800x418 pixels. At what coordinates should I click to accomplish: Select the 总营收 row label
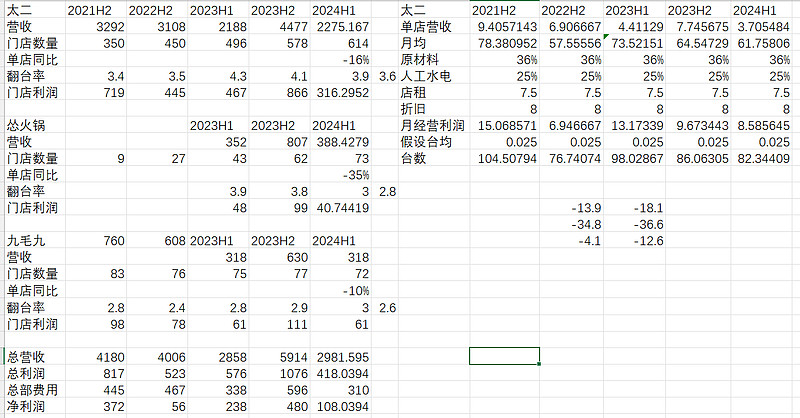35,357
